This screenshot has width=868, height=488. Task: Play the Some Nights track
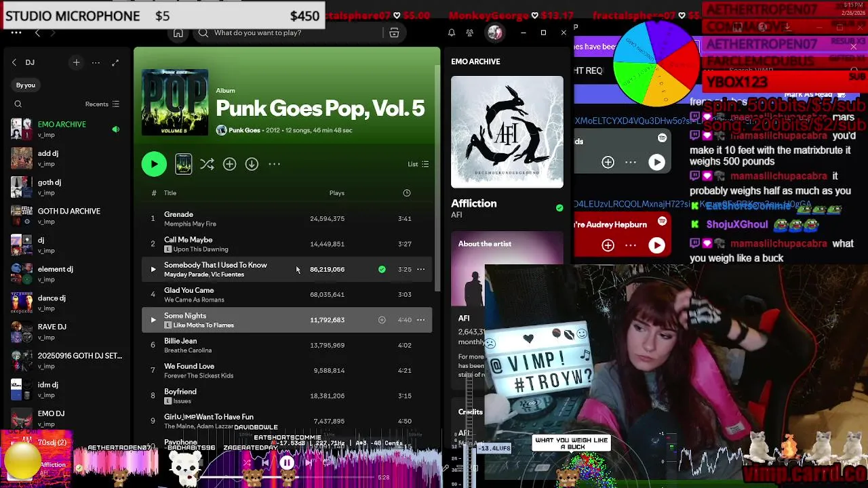[x=153, y=320]
